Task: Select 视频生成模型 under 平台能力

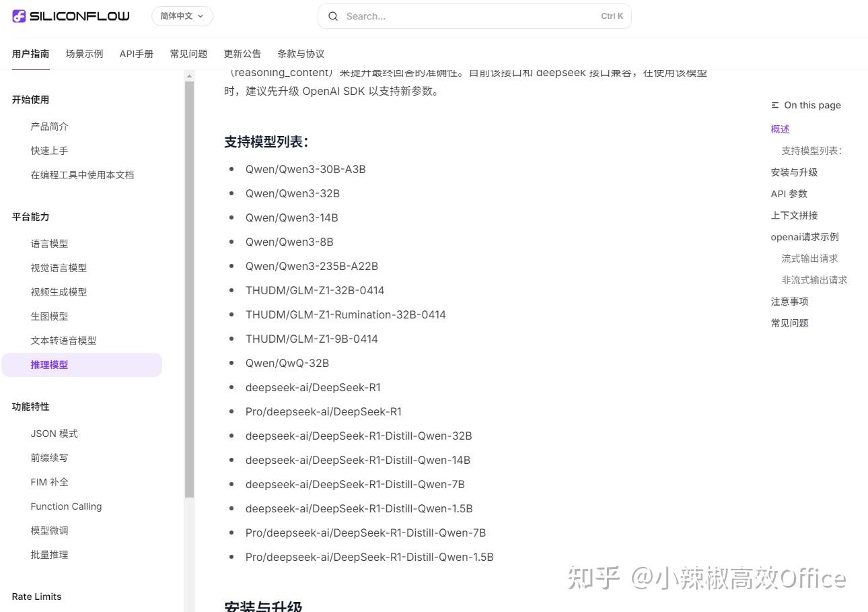Action: [59, 292]
